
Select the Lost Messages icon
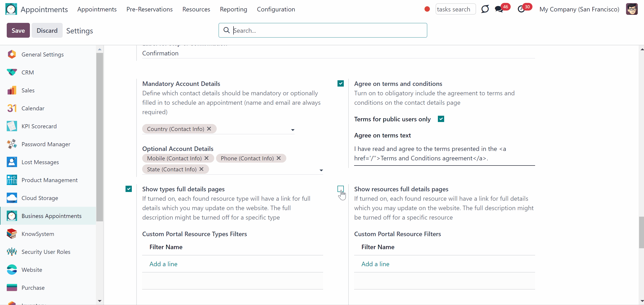[x=12, y=162]
